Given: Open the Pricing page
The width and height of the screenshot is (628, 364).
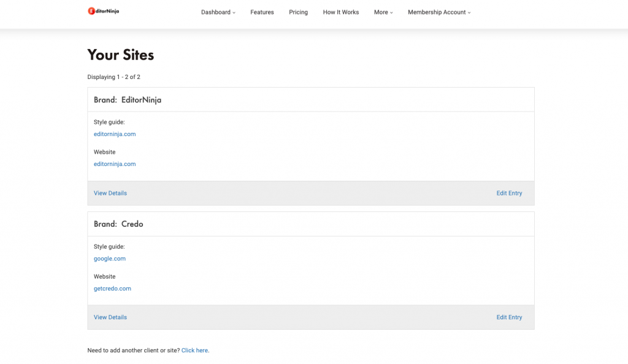Looking at the screenshot, I should 299,12.
